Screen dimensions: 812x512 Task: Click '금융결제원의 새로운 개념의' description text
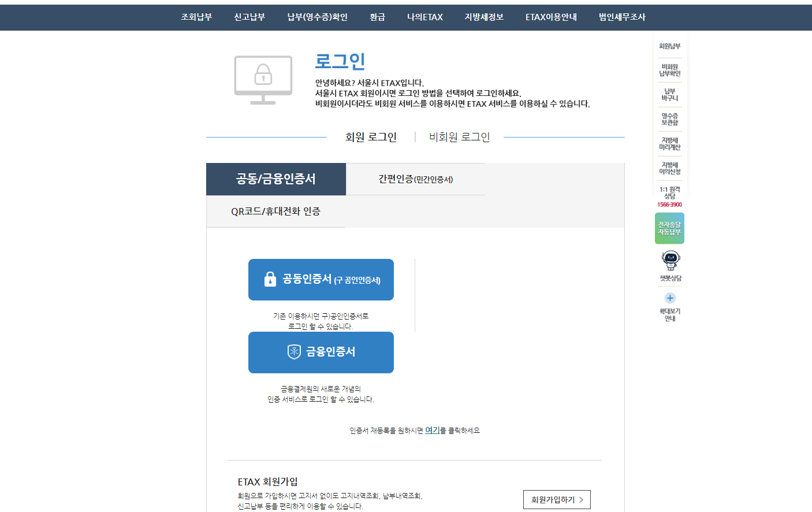point(321,389)
